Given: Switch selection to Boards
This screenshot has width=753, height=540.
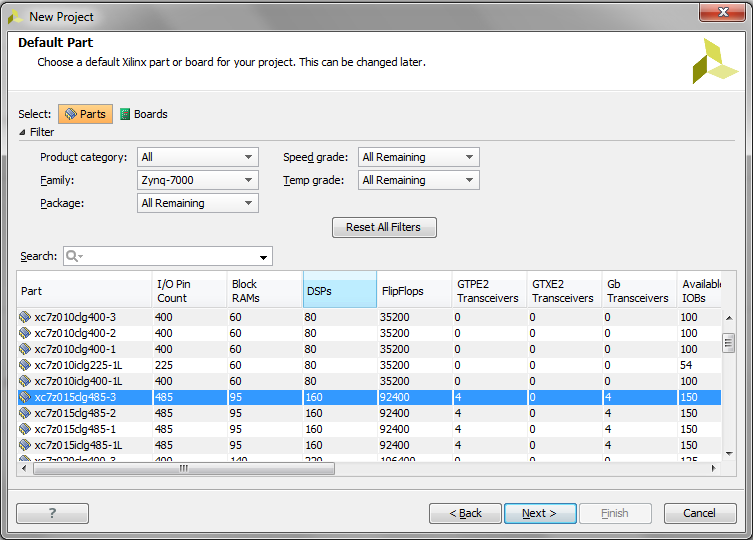Looking at the screenshot, I should click(144, 114).
